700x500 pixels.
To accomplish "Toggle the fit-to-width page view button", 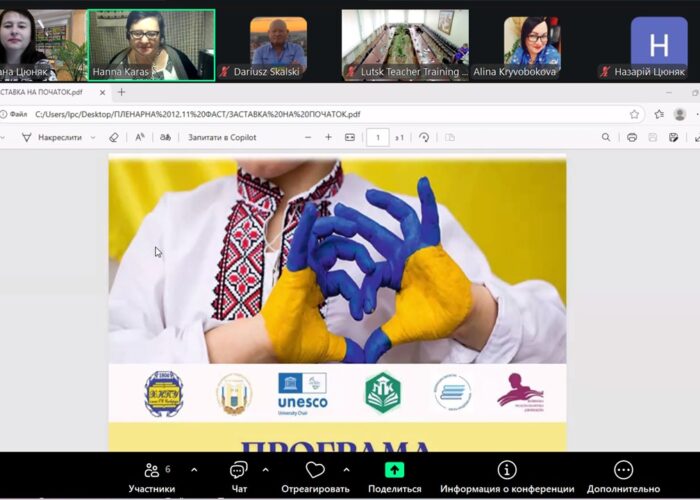I will tap(350, 137).
